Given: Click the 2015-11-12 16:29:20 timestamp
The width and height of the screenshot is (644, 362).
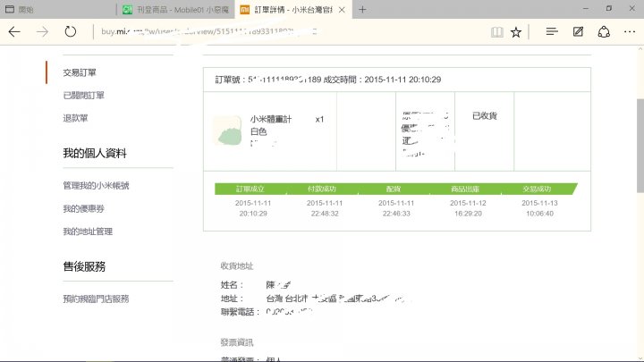Looking at the screenshot, I should click(468, 208).
